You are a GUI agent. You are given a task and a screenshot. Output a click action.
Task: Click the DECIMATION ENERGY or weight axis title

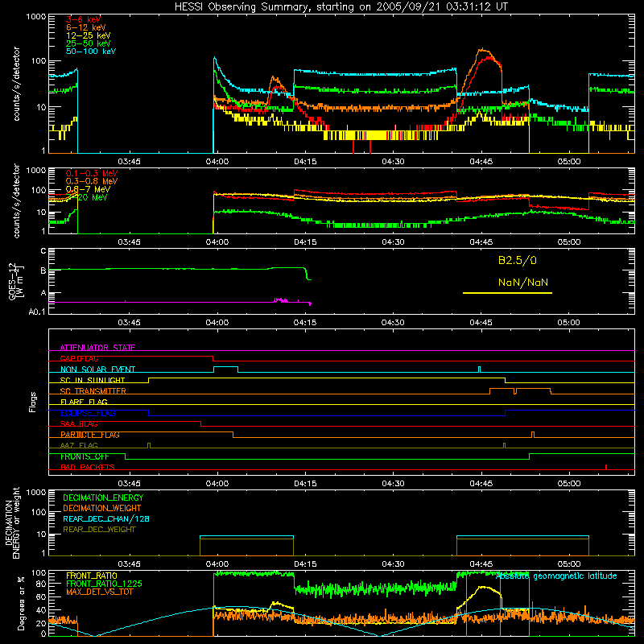12,522
